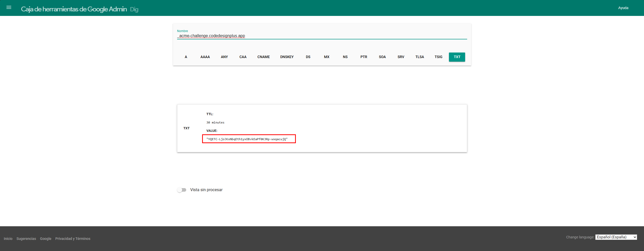The height and width of the screenshot is (251, 644).
Task: Select the CAA record type
Action: pyautogui.click(x=243, y=57)
